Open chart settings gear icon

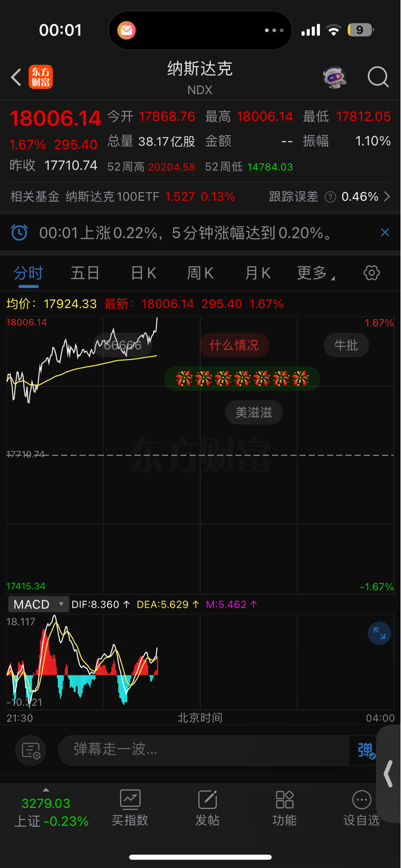[x=371, y=273]
